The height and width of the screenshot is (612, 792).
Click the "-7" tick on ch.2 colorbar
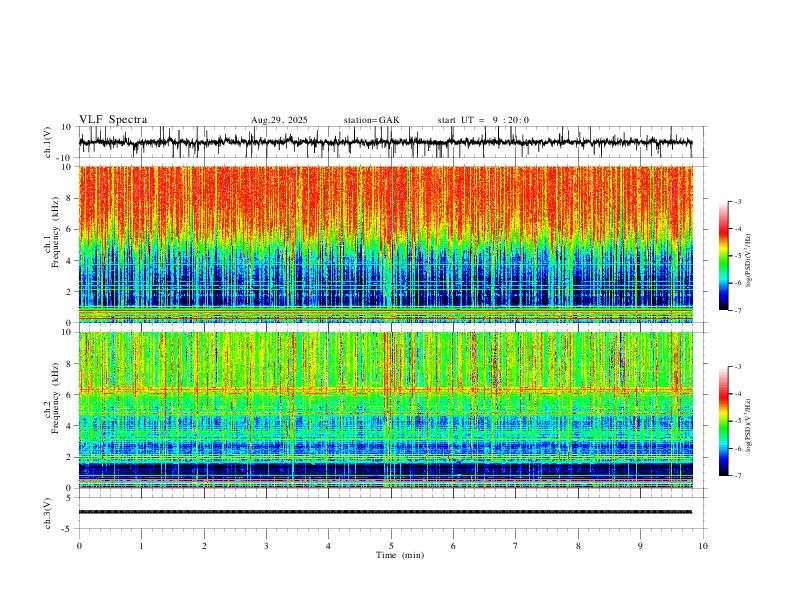738,476
